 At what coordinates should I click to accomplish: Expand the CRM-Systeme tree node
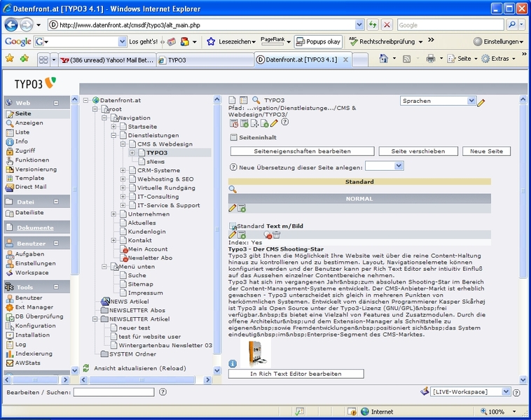pos(123,170)
